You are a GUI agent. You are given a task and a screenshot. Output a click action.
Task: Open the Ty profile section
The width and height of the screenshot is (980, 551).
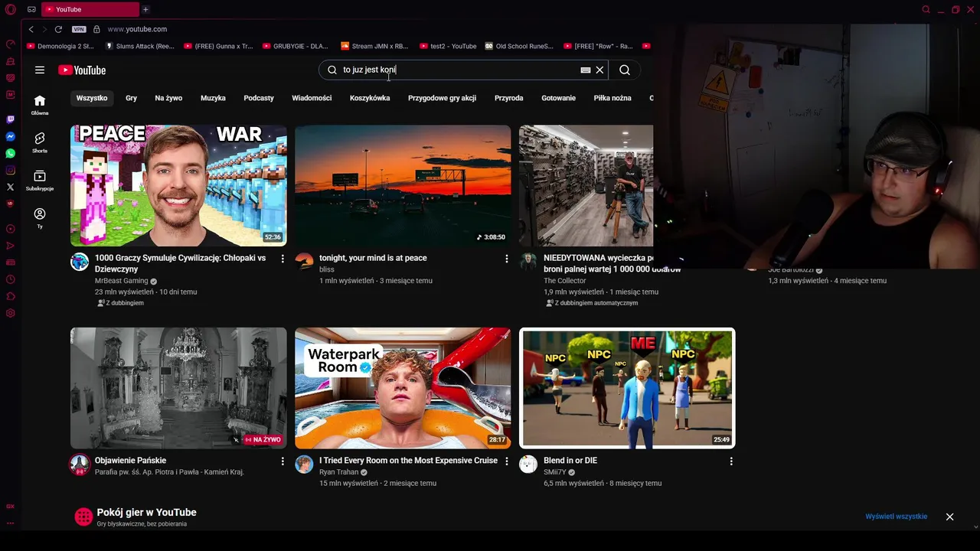40,218
